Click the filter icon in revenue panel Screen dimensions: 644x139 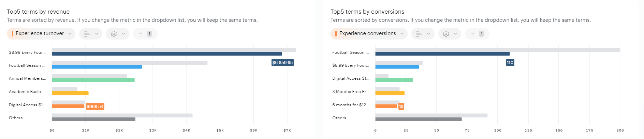point(141,34)
